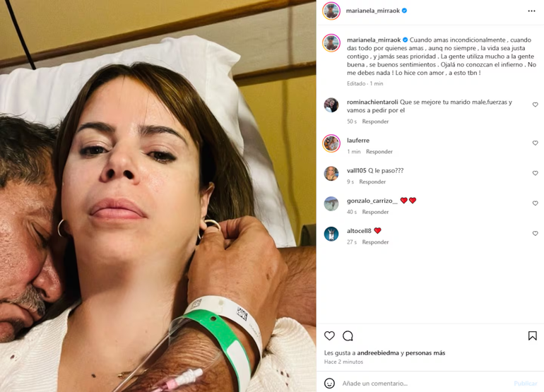
Task: Click Responder under rominachientaroli's comment
Action: [375, 121]
